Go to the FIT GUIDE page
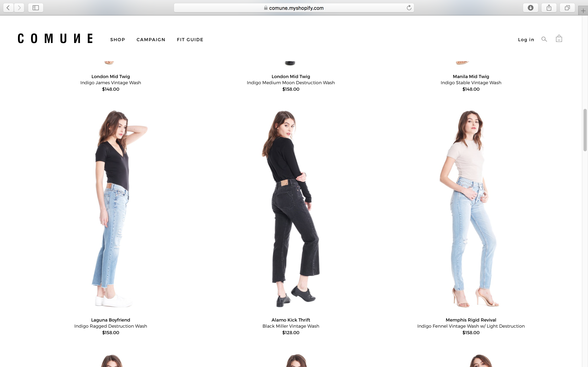Image resolution: width=588 pixels, height=367 pixels. (x=190, y=40)
